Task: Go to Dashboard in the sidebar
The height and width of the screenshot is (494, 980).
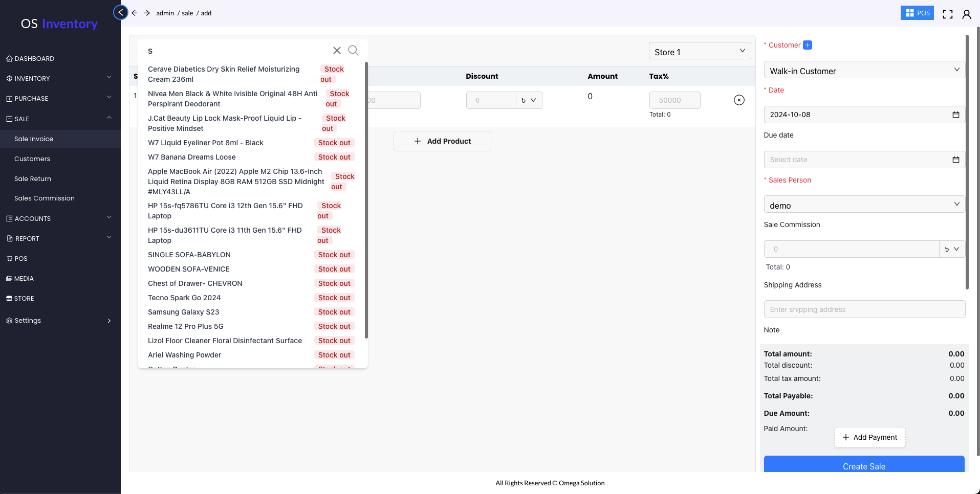Action: pyautogui.click(x=34, y=58)
